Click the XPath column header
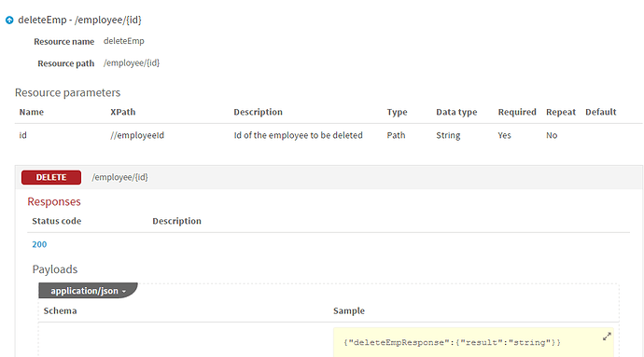 click(123, 112)
